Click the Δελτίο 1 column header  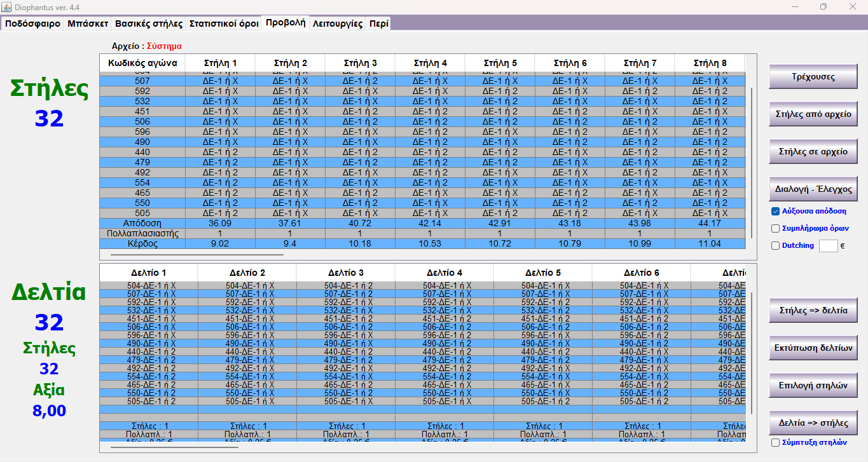pos(149,273)
